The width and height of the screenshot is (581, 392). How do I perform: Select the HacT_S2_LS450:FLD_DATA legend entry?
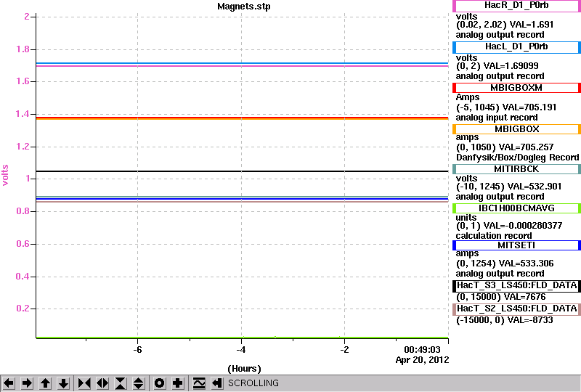[516, 309]
